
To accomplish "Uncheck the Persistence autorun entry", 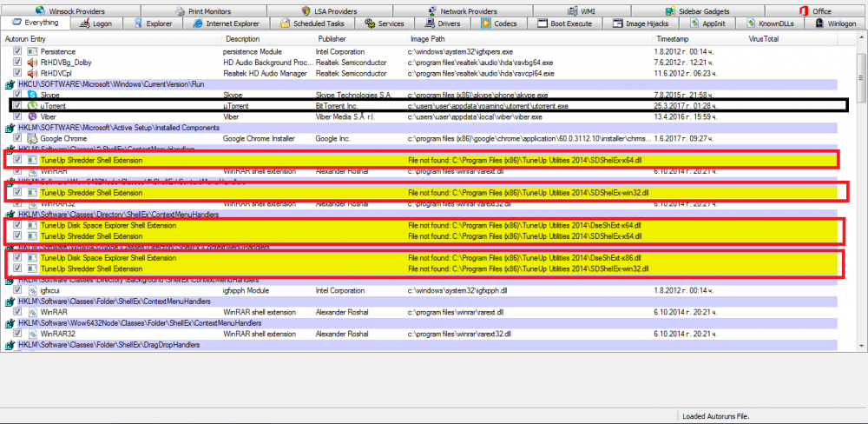I will click(x=17, y=51).
